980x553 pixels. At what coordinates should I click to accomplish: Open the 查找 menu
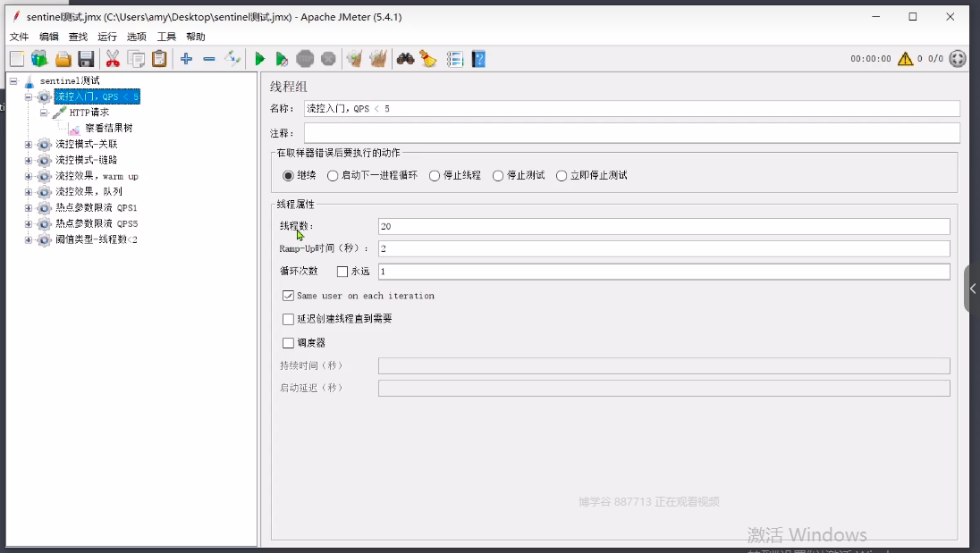(x=78, y=37)
